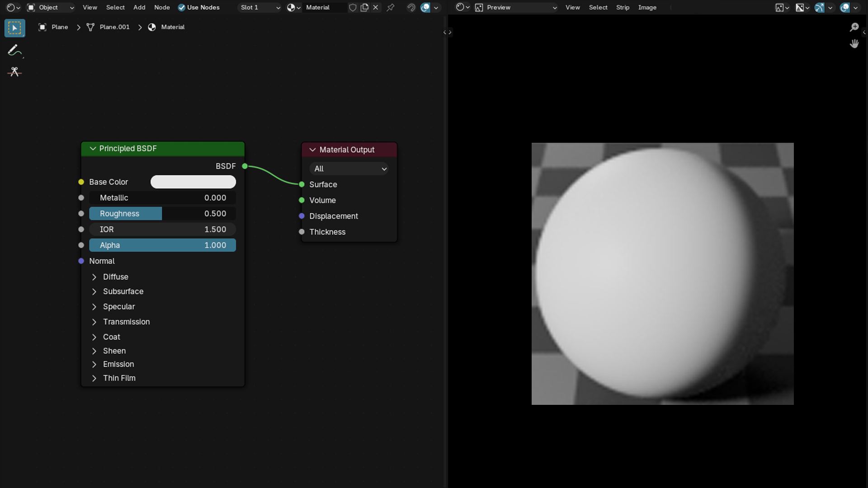Open the Image menu

pyautogui.click(x=647, y=7)
